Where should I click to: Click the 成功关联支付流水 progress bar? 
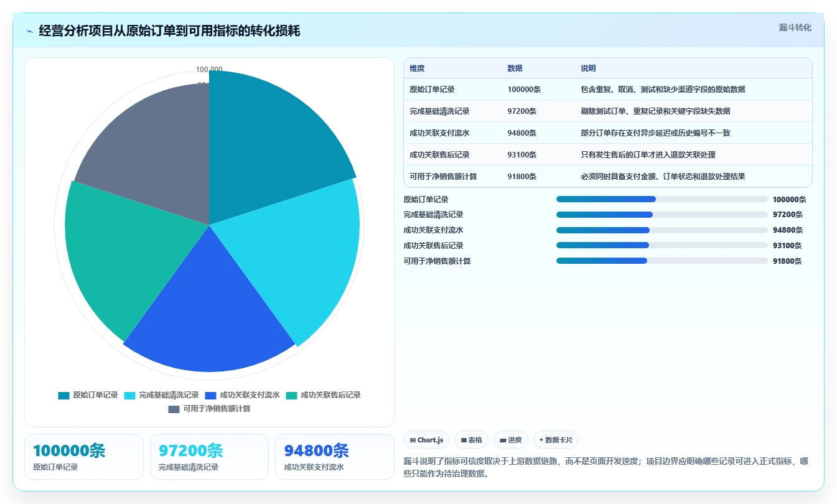[x=662, y=230]
